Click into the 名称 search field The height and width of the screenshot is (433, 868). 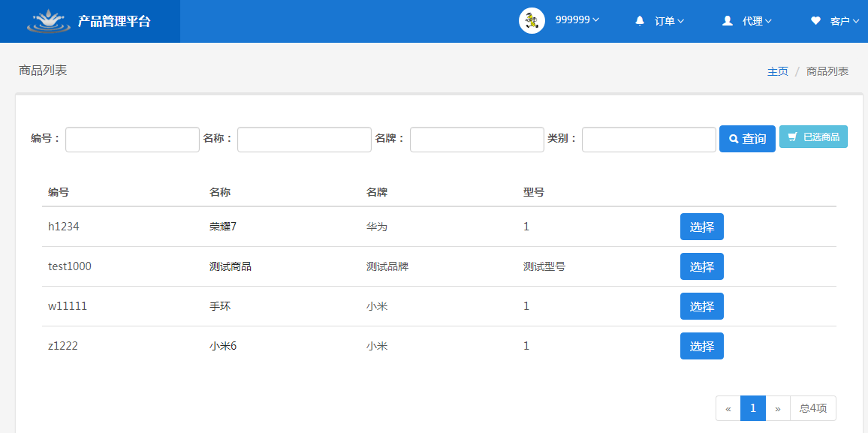304,140
